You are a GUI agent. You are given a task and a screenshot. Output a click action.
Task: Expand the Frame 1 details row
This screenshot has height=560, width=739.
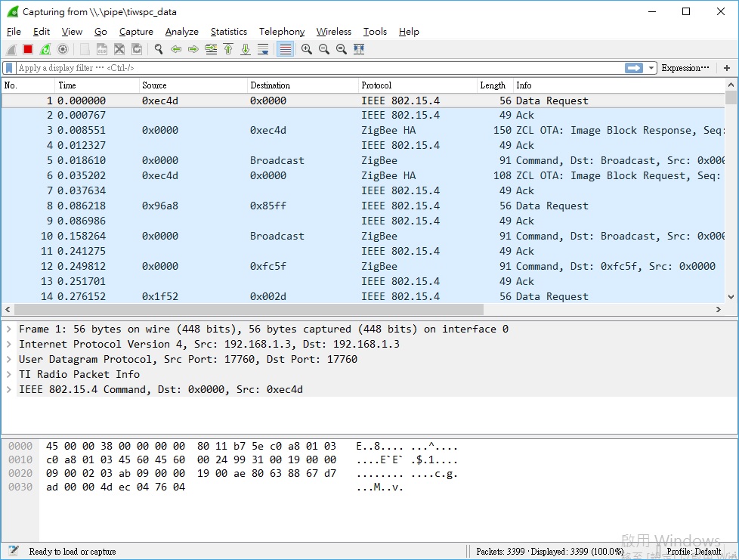(x=9, y=329)
